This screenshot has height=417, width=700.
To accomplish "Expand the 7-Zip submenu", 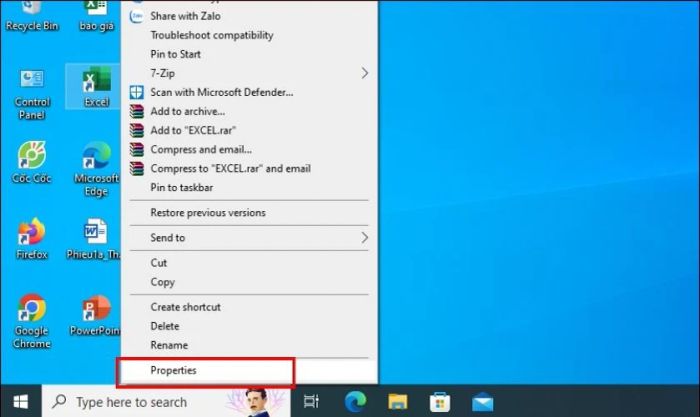I will [x=249, y=73].
